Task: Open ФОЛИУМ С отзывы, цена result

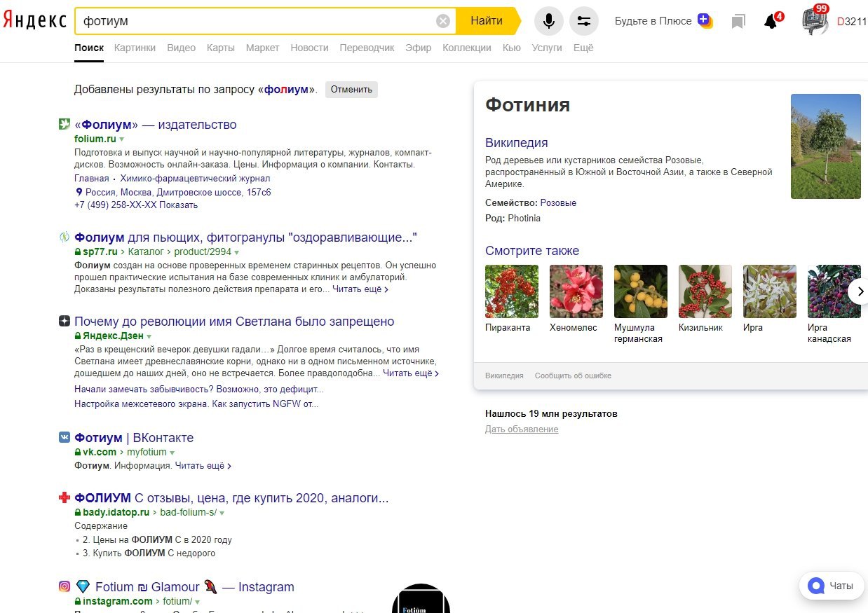Action: click(x=231, y=498)
